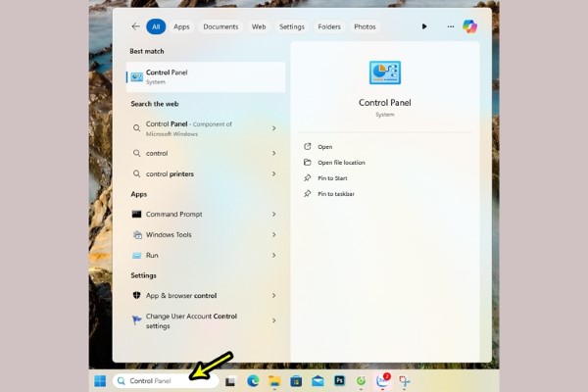Click the Best match heading

coord(147,51)
